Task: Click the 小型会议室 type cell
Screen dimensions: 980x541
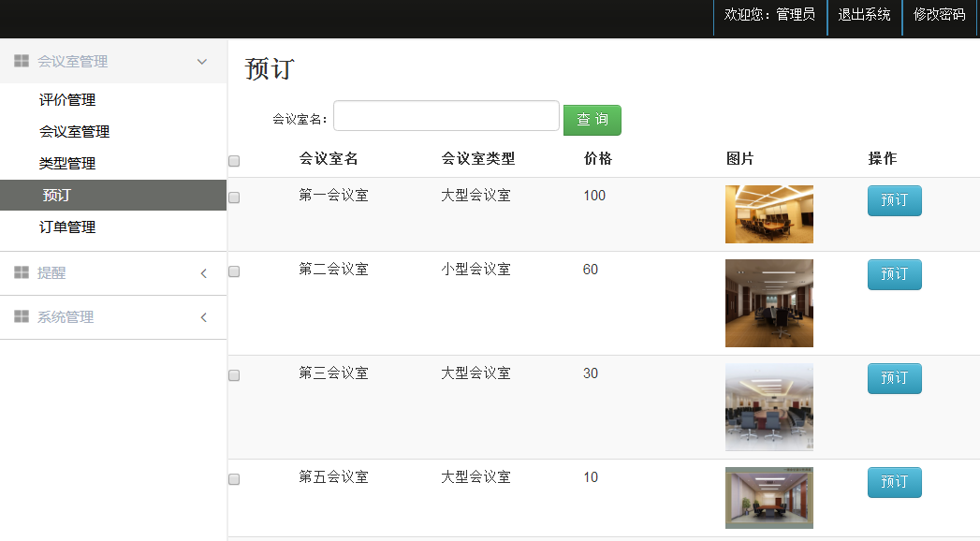Action: click(476, 270)
